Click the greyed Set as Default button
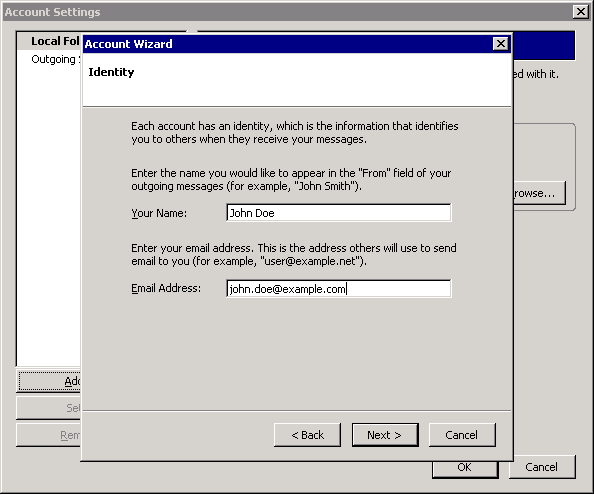The height and width of the screenshot is (495, 594). point(48,408)
